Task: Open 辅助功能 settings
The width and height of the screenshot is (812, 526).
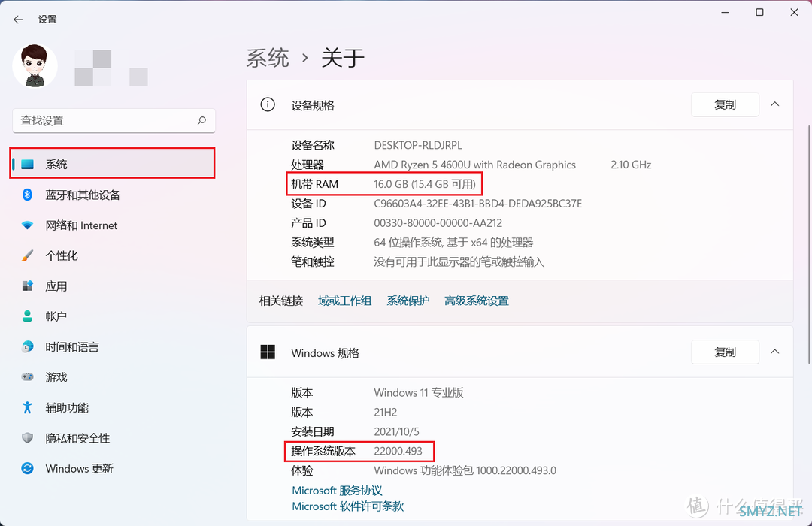Action: click(x=112, y=407)
